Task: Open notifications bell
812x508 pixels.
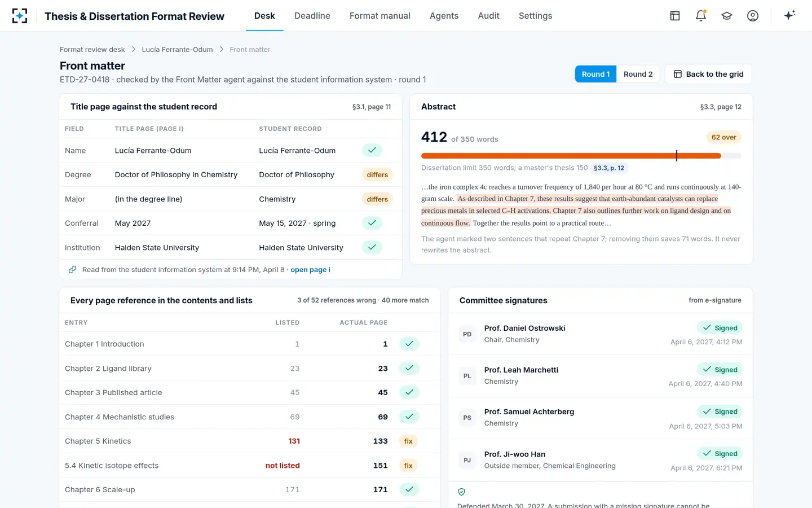Action: tap(701, 16)
